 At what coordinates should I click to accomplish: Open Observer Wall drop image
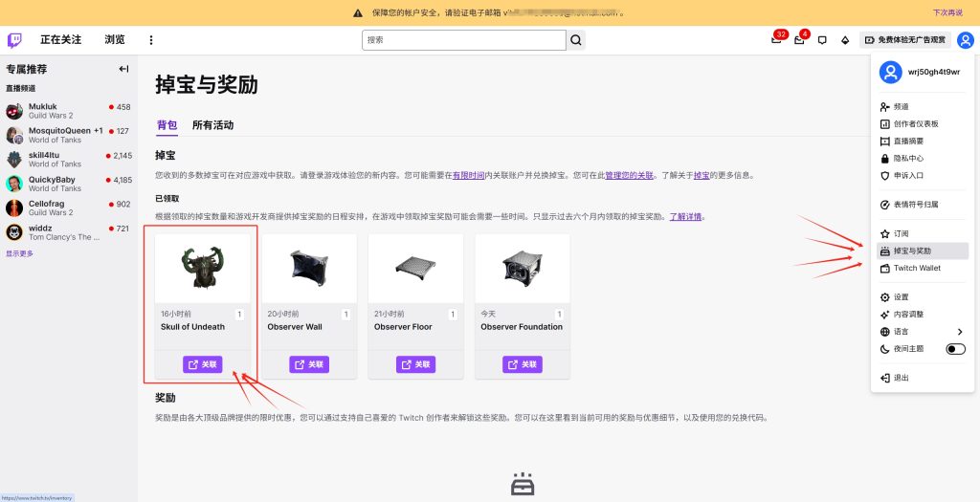point(309,269)
